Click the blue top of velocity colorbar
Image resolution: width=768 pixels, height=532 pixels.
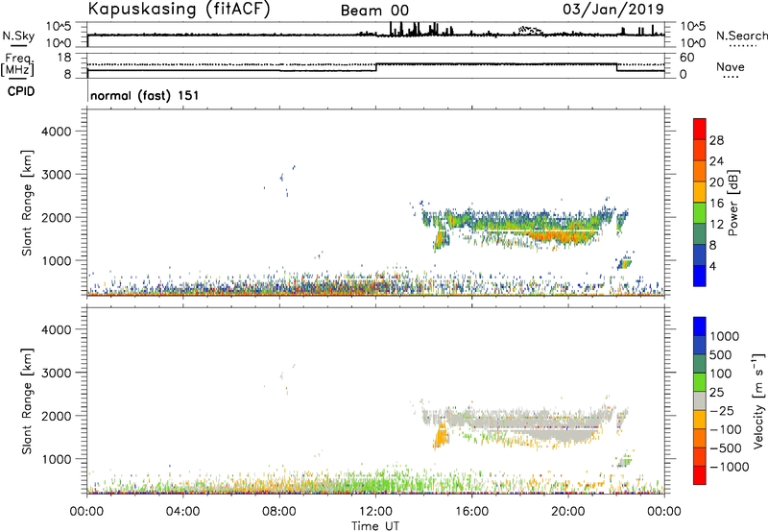tap(700, 326)
